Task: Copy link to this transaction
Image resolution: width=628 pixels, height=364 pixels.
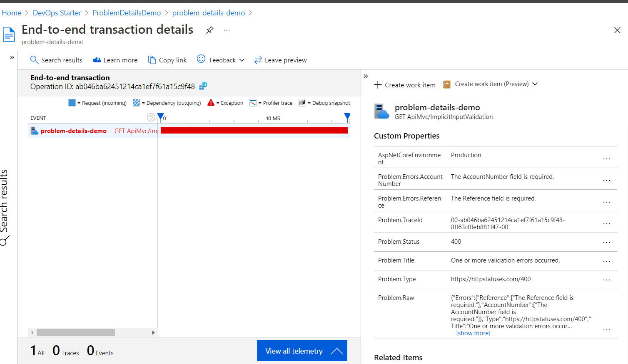Action: 167,60
